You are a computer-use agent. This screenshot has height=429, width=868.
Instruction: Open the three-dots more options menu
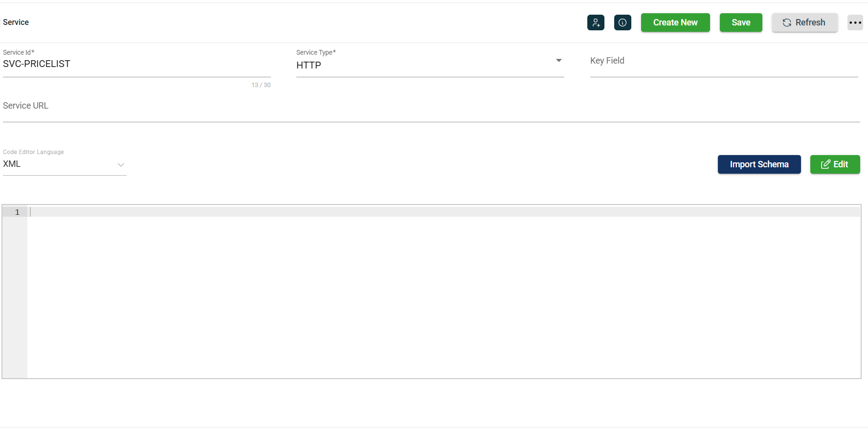pyautogui.click(x=855, y=23)
